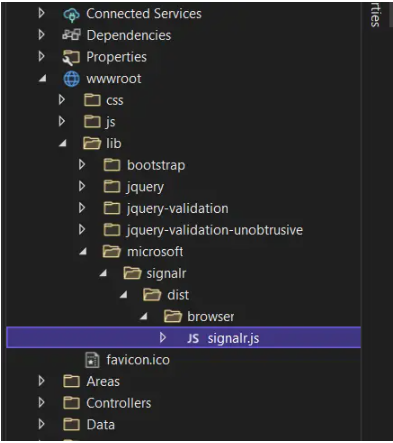Collapse the lib folder arrow
The height and width of the screenshot is (443, 393).
pyautogui.click(x=63, y=144)
